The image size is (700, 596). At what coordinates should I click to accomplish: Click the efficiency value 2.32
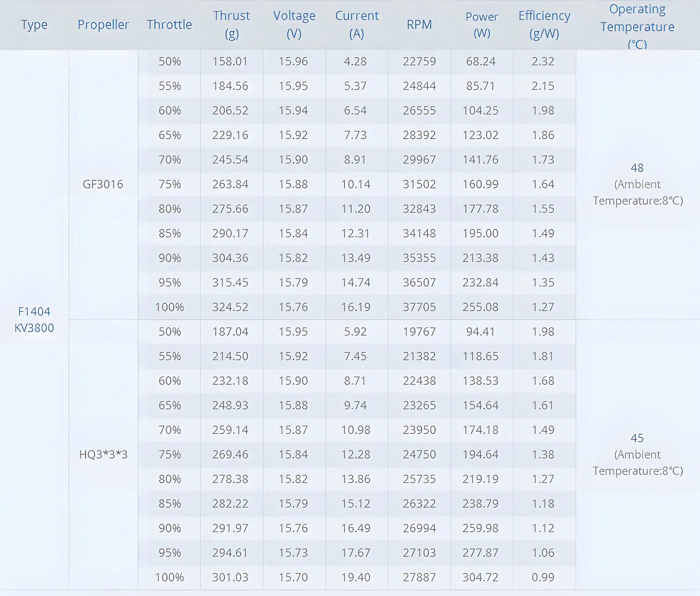point(543,62)
